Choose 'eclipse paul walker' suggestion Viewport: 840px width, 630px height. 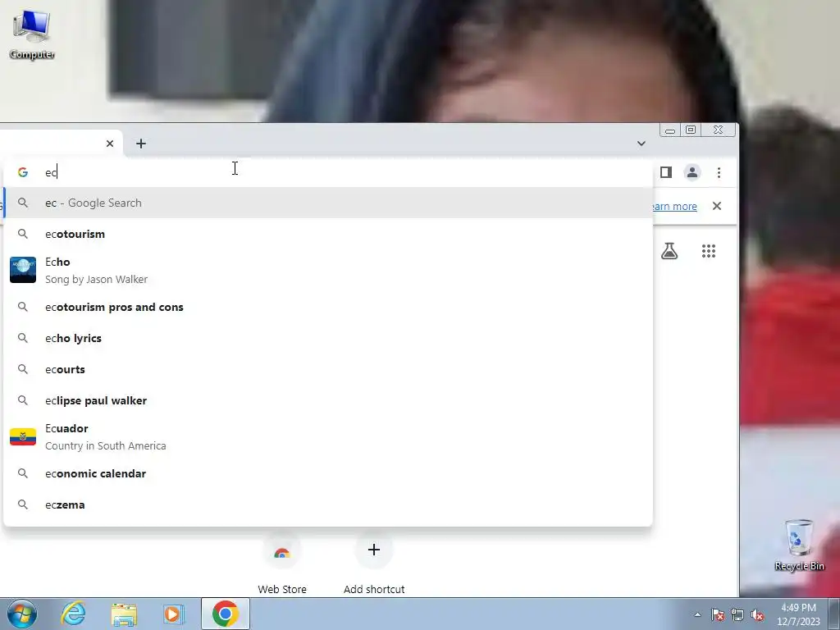pyautogui.click(x=328, y=400)
